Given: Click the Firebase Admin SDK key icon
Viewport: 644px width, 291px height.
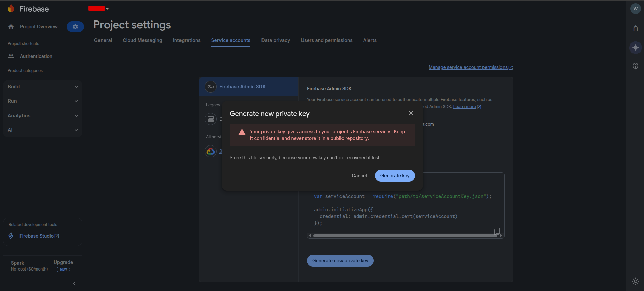Looking at the screenshot, I should point(211,87).
